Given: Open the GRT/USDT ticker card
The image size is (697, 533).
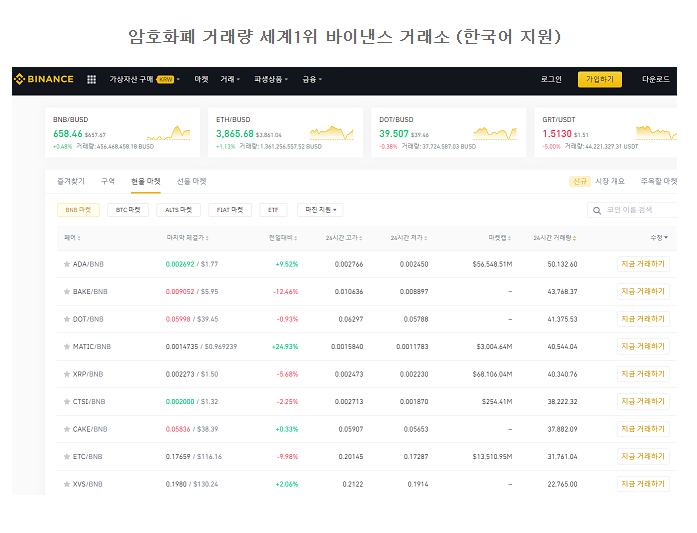Looking at the screenshot, I should point(605,132).
